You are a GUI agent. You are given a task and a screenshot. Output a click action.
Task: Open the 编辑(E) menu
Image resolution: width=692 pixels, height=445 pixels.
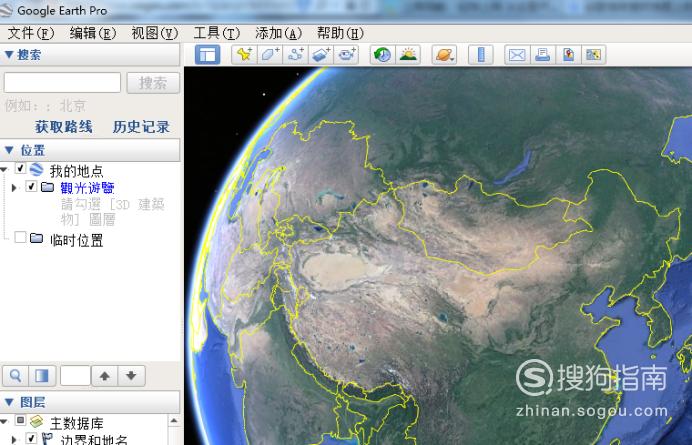tap(93, 33)
